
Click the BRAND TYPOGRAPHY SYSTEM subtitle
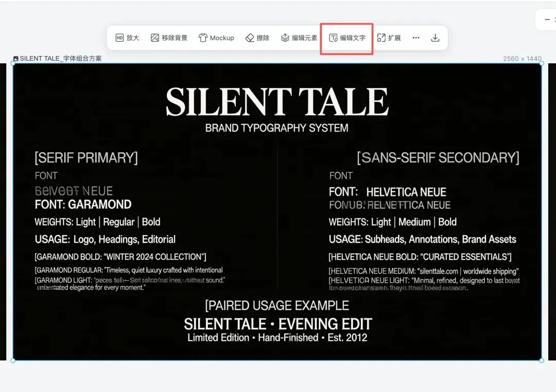point(276,128)
